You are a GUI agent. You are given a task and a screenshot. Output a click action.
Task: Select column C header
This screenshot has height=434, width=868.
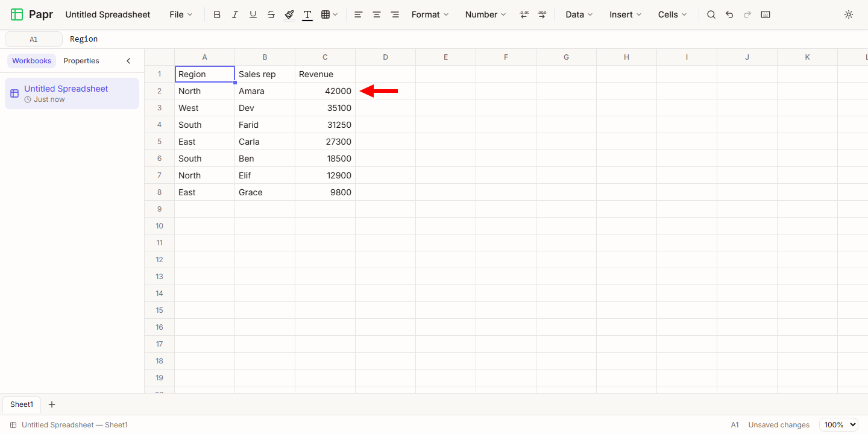pos(325,57)
